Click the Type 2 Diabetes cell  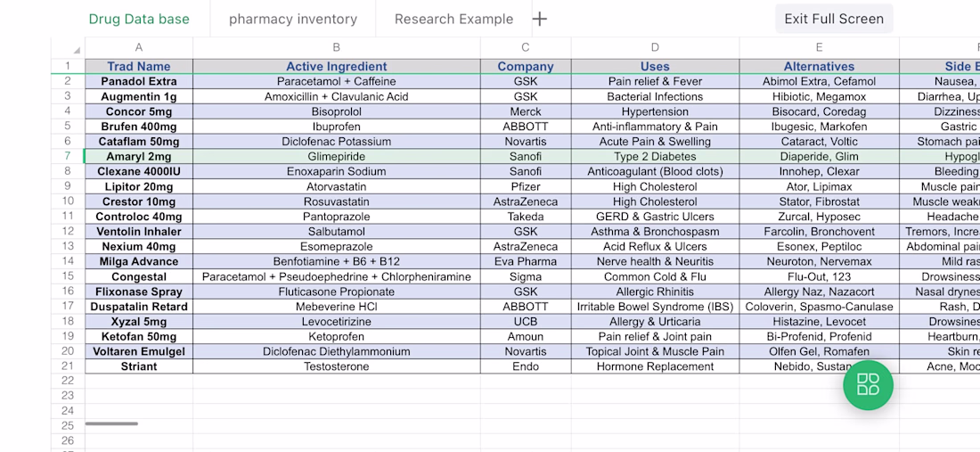tap(655, 156)
